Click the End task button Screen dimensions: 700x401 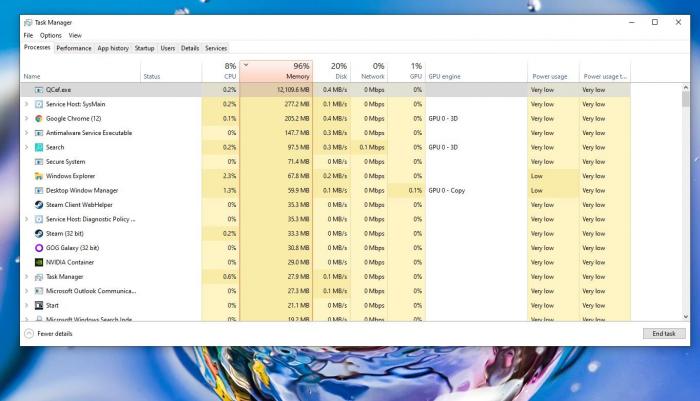(664, 334)
